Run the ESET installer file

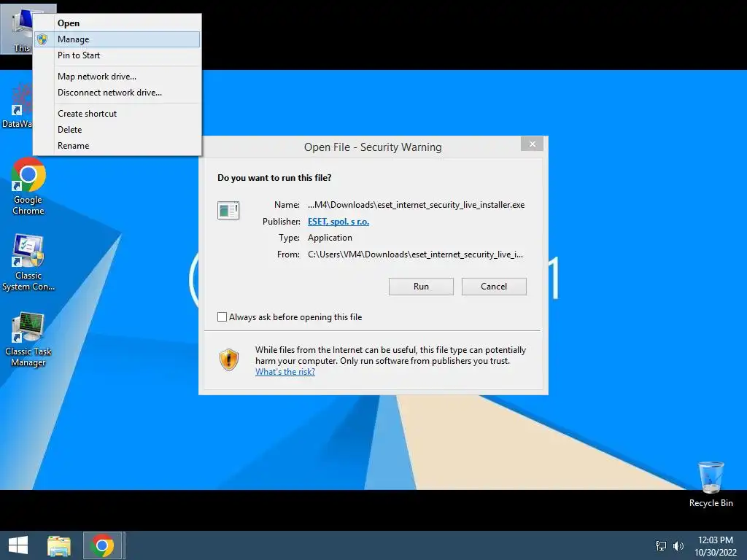(x=421, y=286)
